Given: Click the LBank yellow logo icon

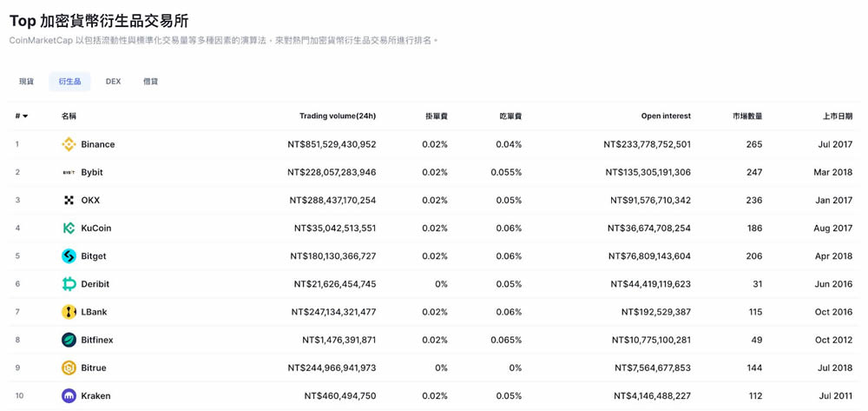Looking at the screenshot, I should [69, 312].
